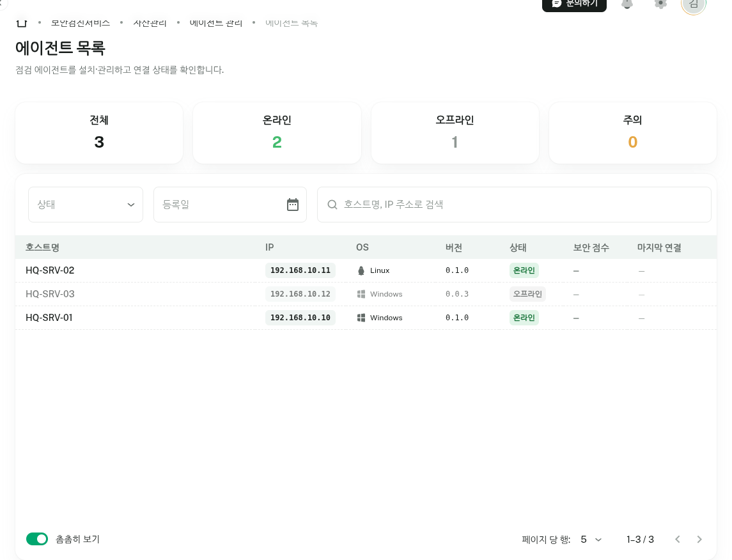Click version 0.1.0 of HQ-SRV-01
The image size is (732, 560).
pyautogui.click(x=457, y=318)
